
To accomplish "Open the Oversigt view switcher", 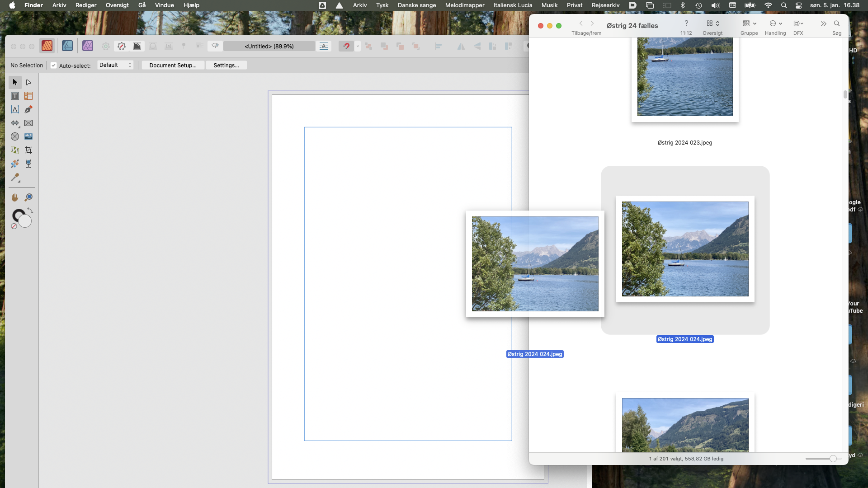I will 712,23.
